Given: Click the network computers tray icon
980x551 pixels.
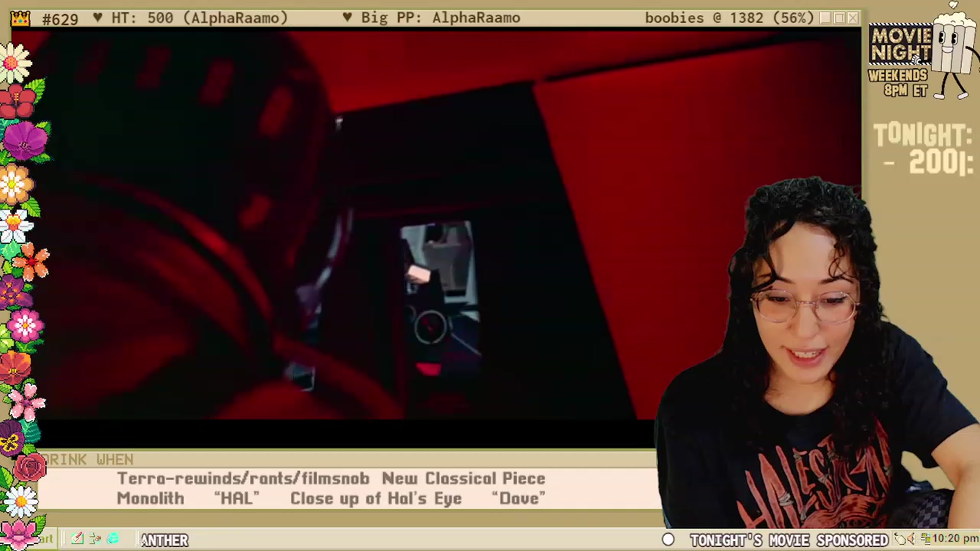Looking at the screenshot, I should click(925, 539).
